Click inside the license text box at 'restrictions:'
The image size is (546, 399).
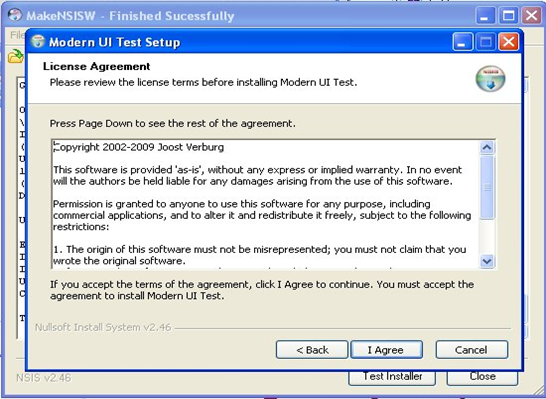[81, 227]
